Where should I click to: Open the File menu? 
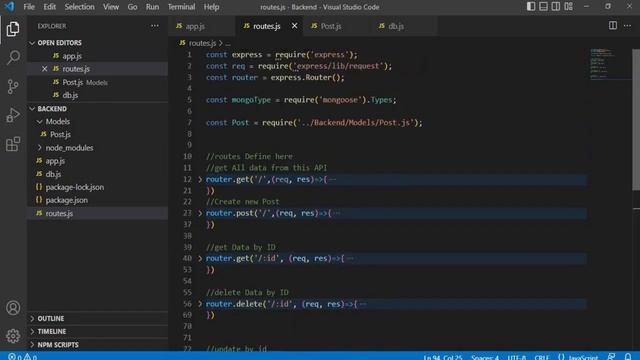pyautogui.click(x=29, y=7)
